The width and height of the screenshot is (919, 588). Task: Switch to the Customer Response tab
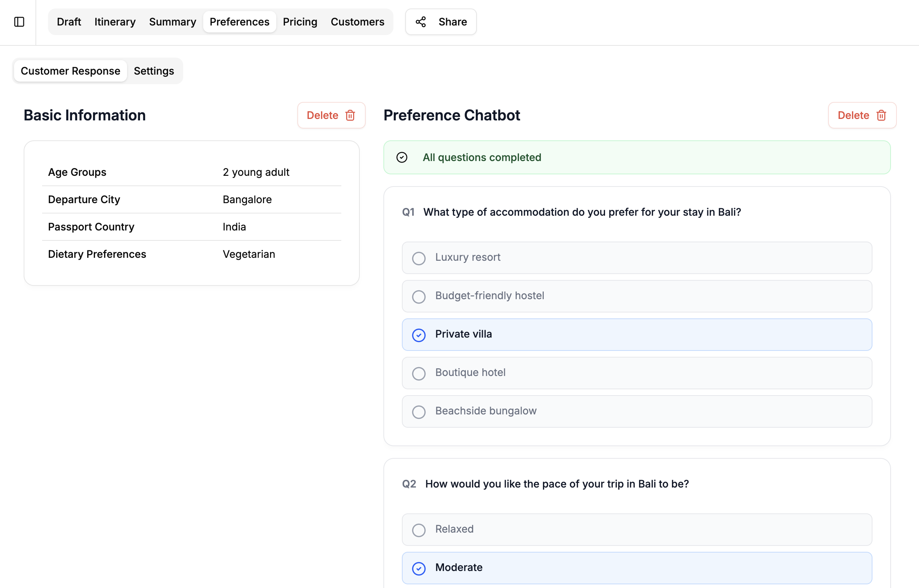coord(70,71)
